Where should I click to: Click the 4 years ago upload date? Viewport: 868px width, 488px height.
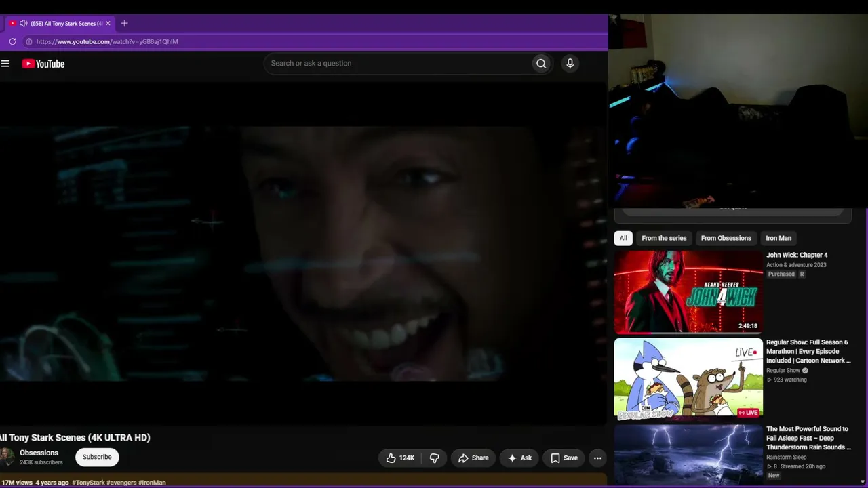click(52, 483)
